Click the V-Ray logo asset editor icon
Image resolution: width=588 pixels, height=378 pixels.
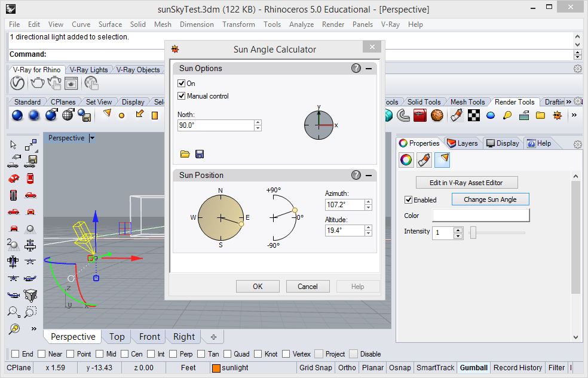tap(17, 83)
